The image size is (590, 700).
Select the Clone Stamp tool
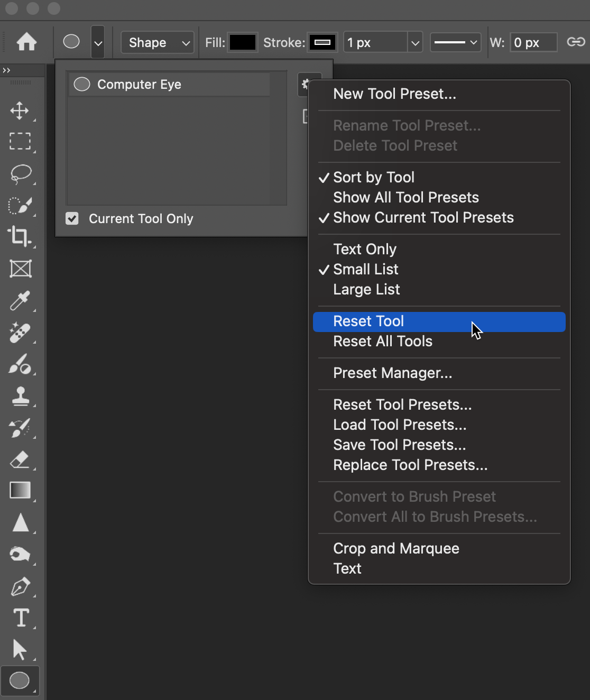click(20, 395)
